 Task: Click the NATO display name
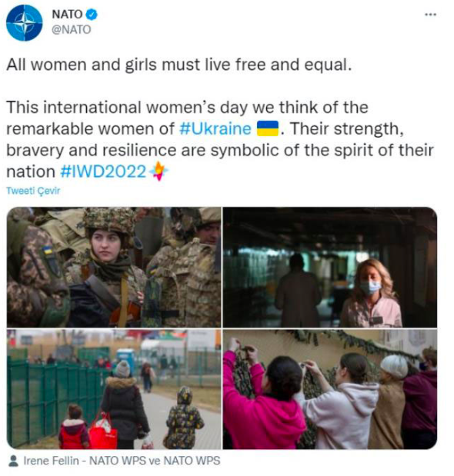click(67, 15)
